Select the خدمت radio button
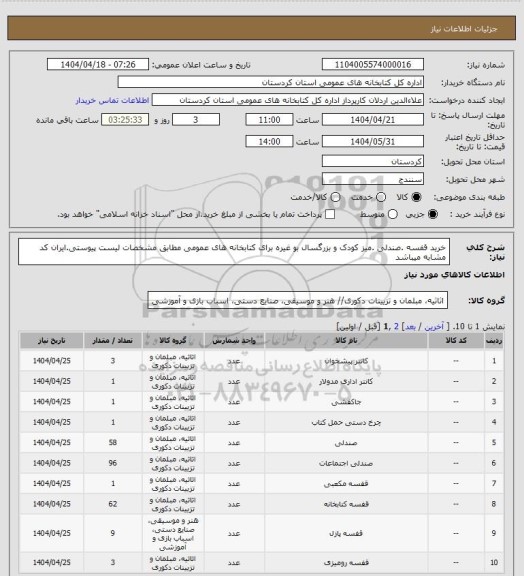 point(381,197)
